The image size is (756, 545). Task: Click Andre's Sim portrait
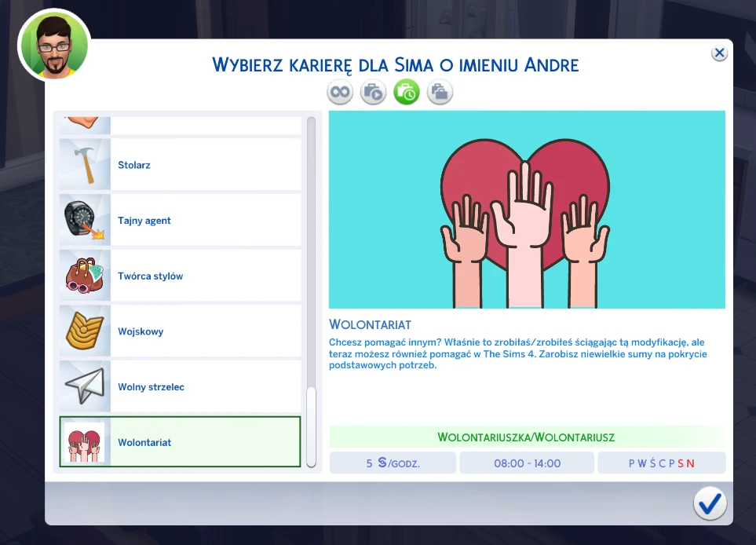(x=54, y=44)
